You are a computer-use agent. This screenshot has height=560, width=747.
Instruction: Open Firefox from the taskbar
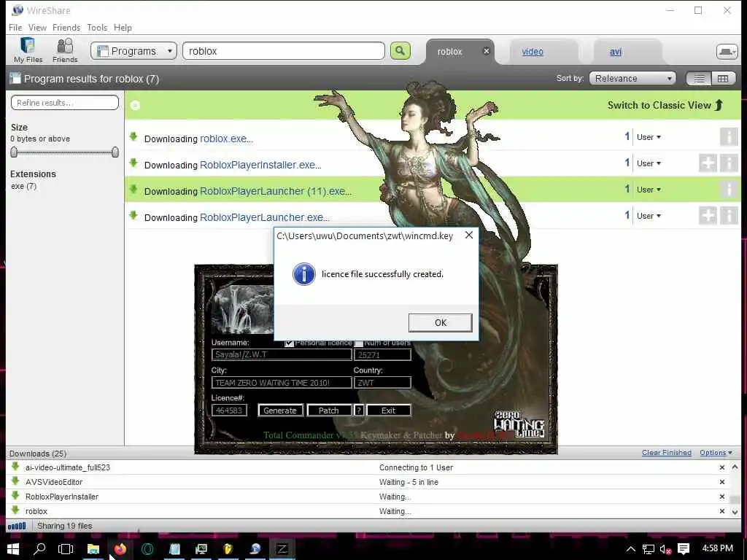[120, 548]
